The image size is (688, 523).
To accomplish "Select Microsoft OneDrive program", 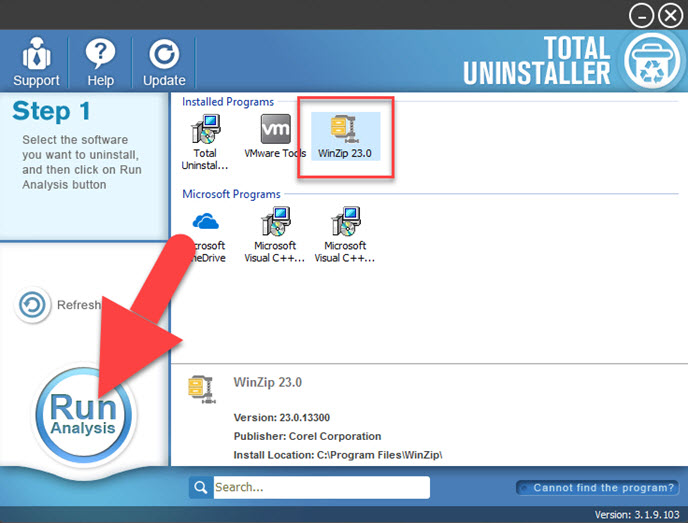I will pos(205,235).
